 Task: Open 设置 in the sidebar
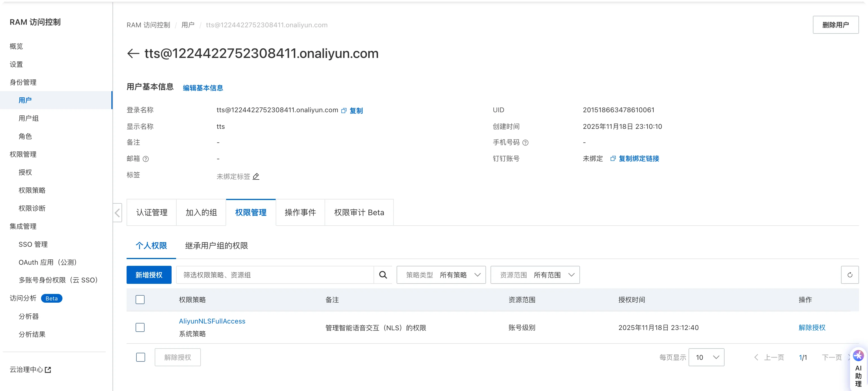point(16,64)
